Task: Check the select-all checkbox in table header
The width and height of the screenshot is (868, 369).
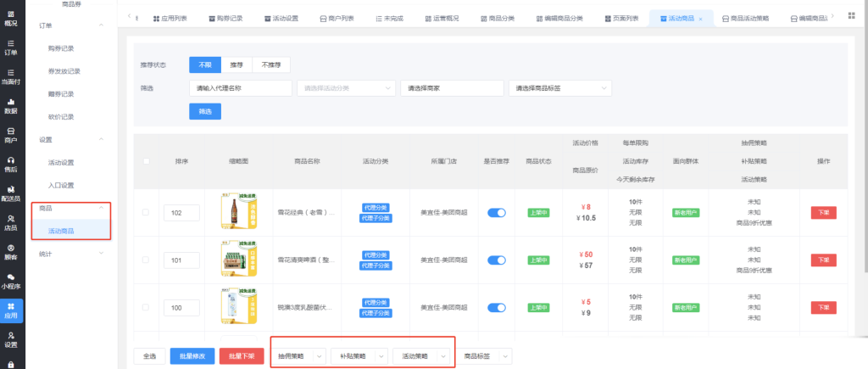Action: click(x=147, y=161)
